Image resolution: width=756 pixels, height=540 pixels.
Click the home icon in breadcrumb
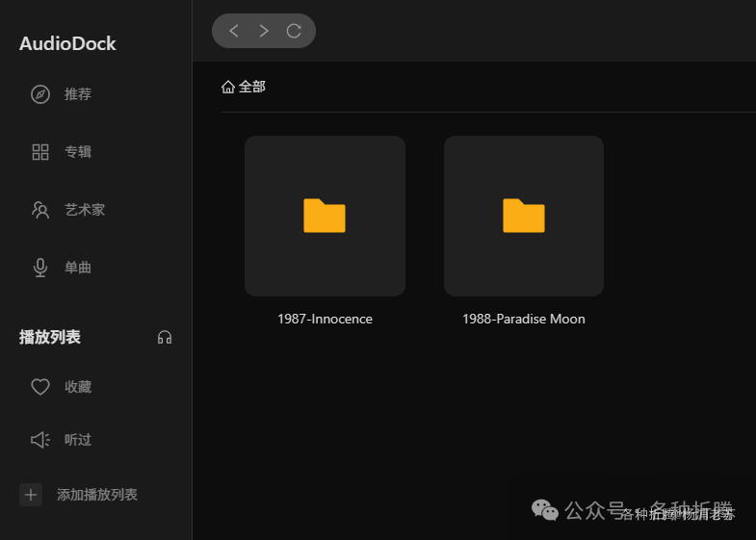tap(228, 87)
